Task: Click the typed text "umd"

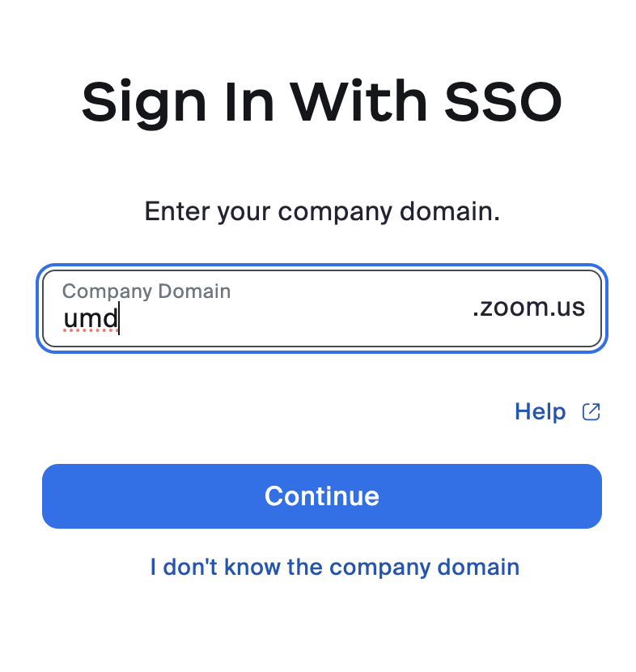Action: coord(91,318)
